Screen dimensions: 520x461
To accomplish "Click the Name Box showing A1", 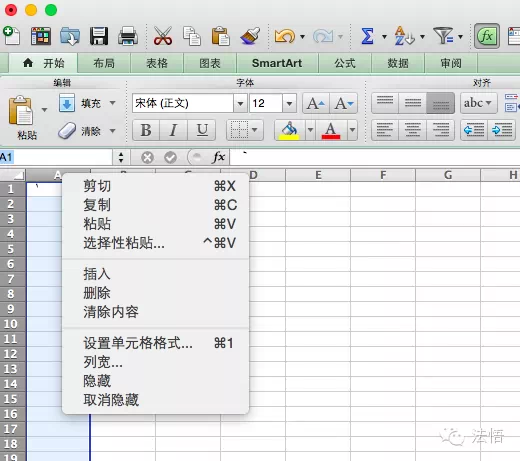I will [56, 157].
